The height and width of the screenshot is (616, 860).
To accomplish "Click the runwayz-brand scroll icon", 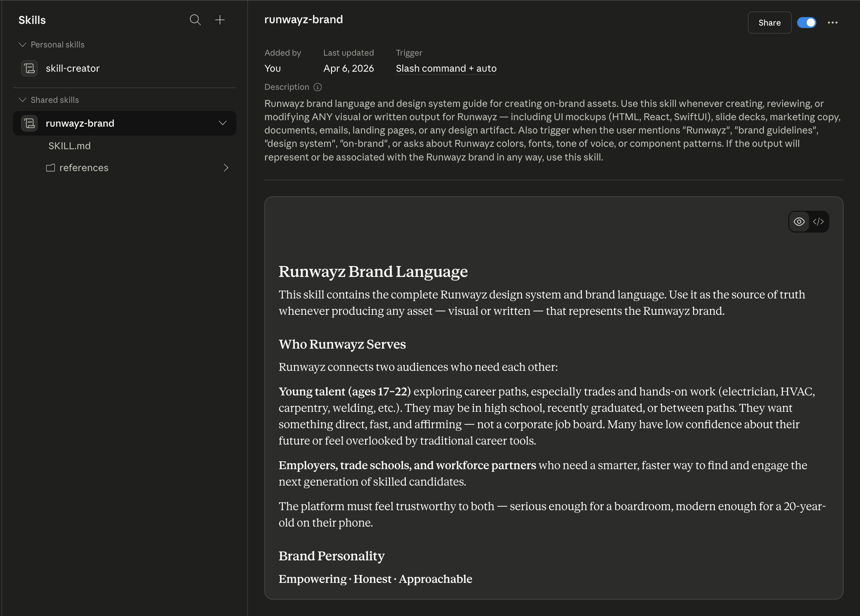I will tap(30, 123).
